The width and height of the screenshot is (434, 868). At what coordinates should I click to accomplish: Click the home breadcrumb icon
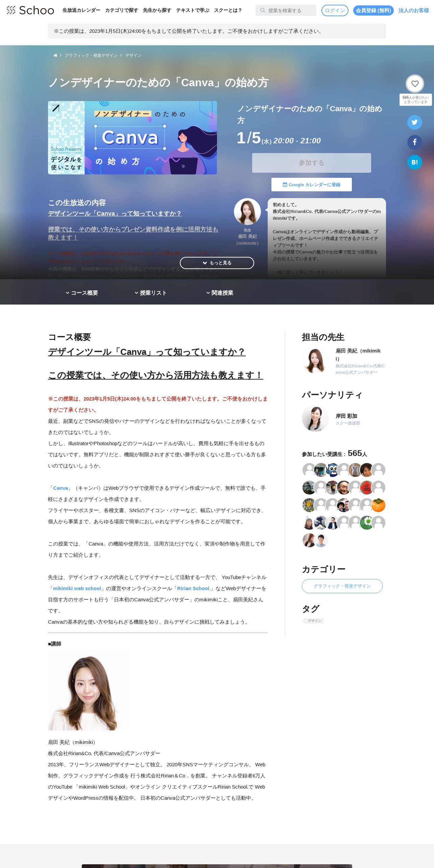(55, 55)
